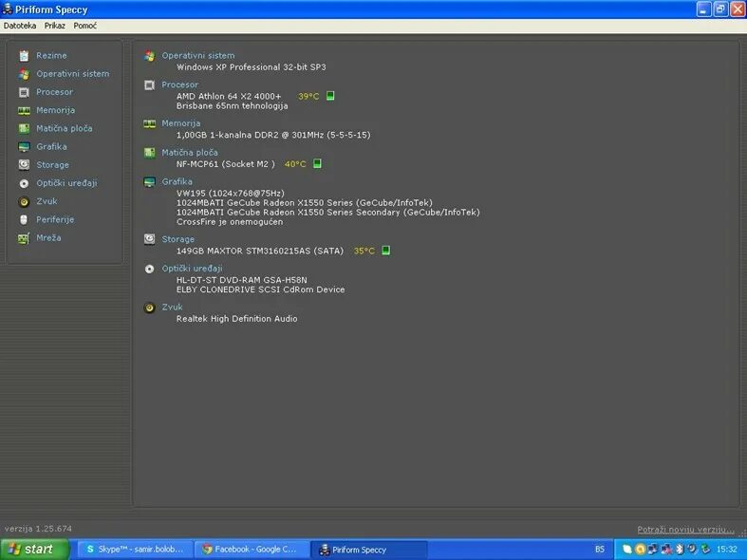Click the BS language indicator in taskbar

click(x=599, y=549)
